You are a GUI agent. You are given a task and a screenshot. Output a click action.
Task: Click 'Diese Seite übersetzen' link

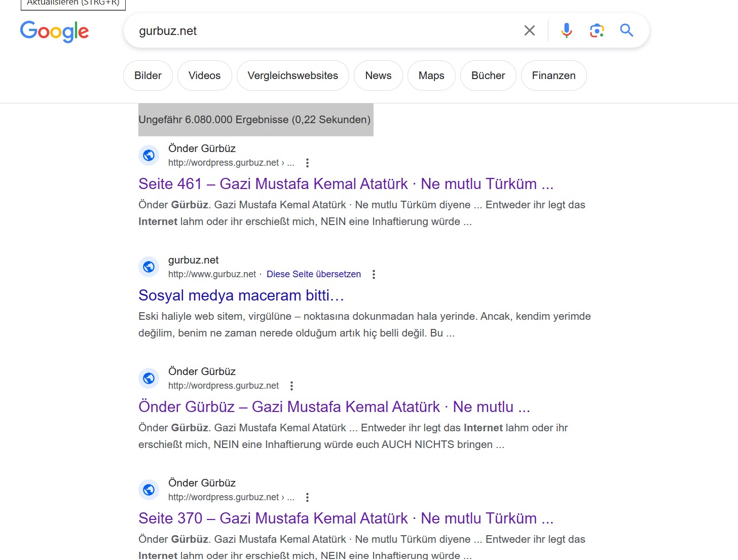click(x=314, y=274)
